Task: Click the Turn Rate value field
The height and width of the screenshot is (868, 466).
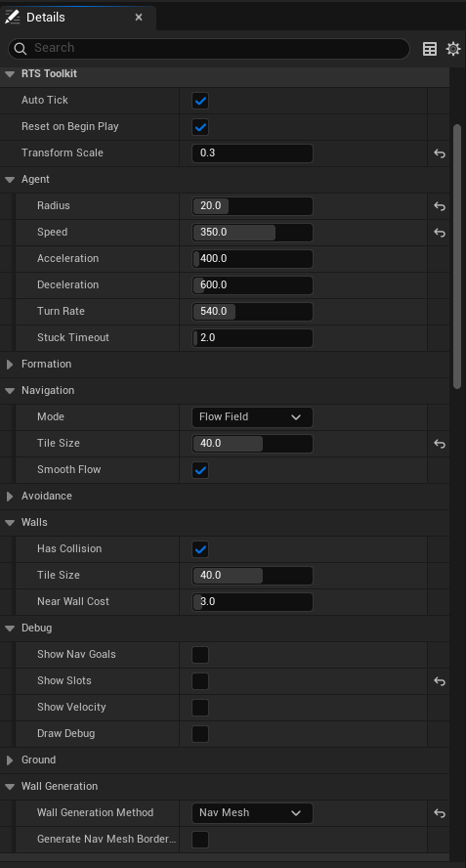Action: 252,312
